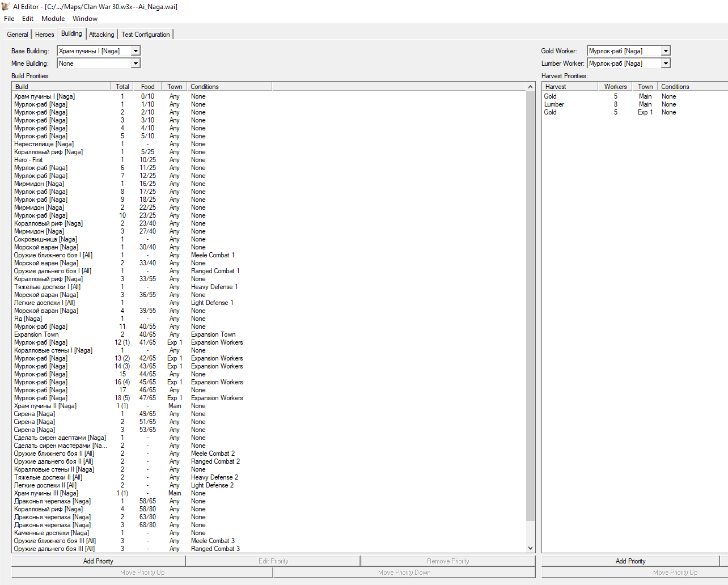Image resolution: width=728 pixels, height=585 pixels.
Task: Click the Build column header
Action: (61, 87)
